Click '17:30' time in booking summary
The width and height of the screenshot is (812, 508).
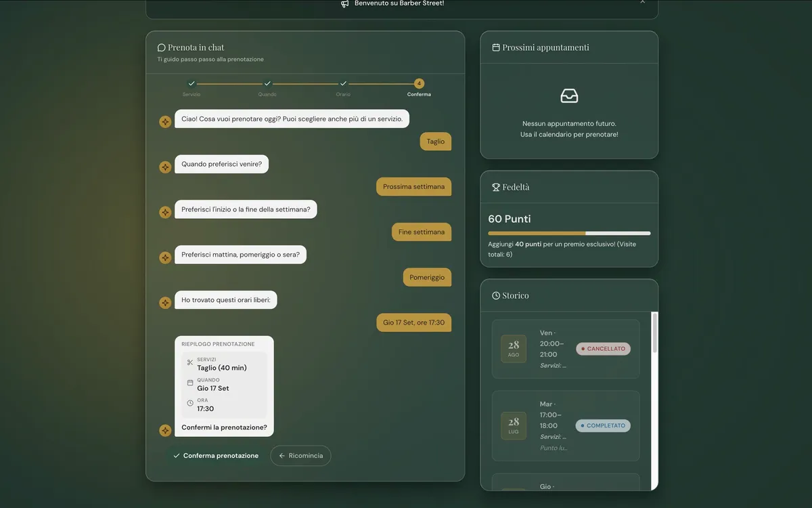(206, 408)
